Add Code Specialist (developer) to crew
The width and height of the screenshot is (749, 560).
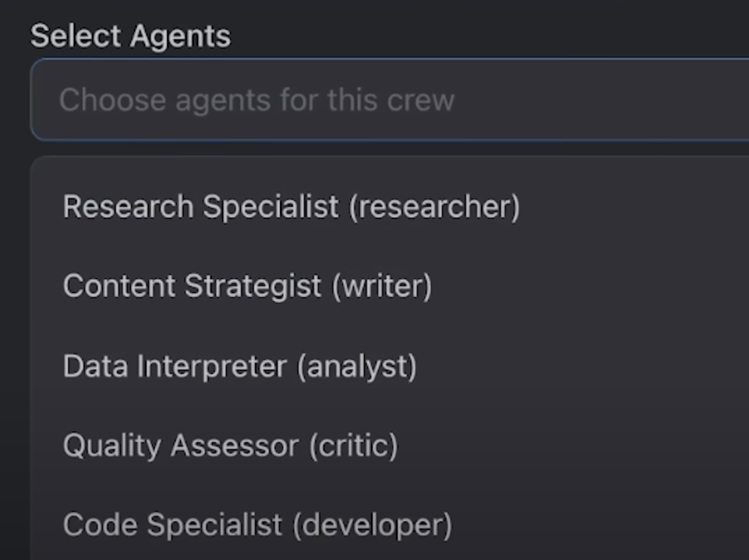tap(257, 525)
